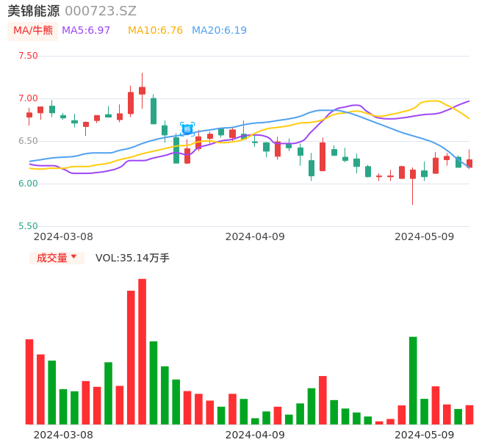Select the blue MA20:6.19 legend label
This screenshot has width=504, height=445.
pos(219,31)
